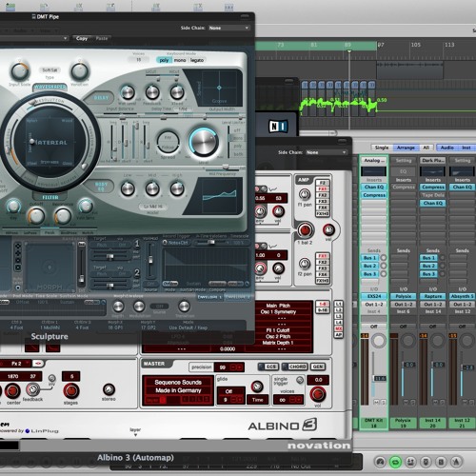Viewport: 476px width, 476px height.
Task: Solo the DMT Kit channel strip
Action: (384, 402)
